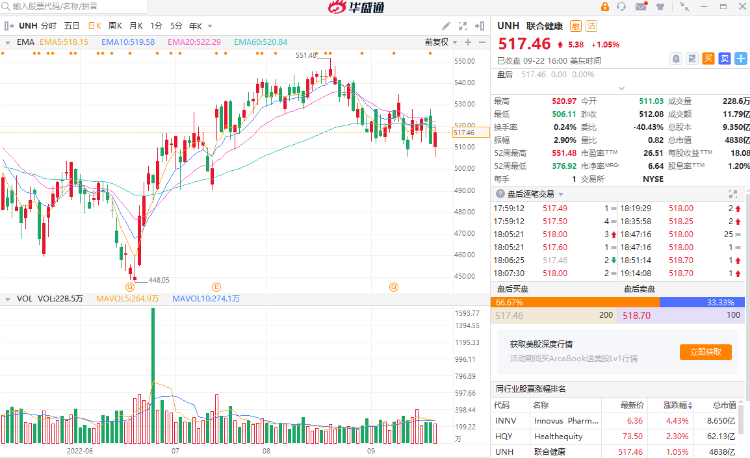
Task: Click the blue 卖 sell button
Action: tap(724, 59)
